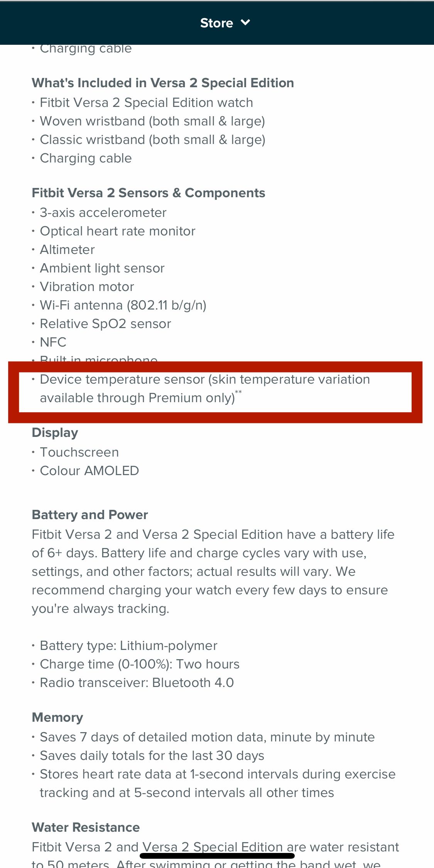The width and height of the screenshot is (434, 868).
Task: Tap the Display section heading
Action: pyautogui.click(x=55, y=433)
